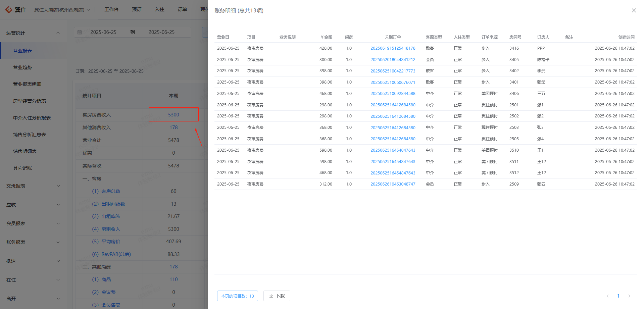The image size is (644, 309).
Task: Open the (4) 房租收入 item
Action: pyautogui.click(x=106, y=229)
